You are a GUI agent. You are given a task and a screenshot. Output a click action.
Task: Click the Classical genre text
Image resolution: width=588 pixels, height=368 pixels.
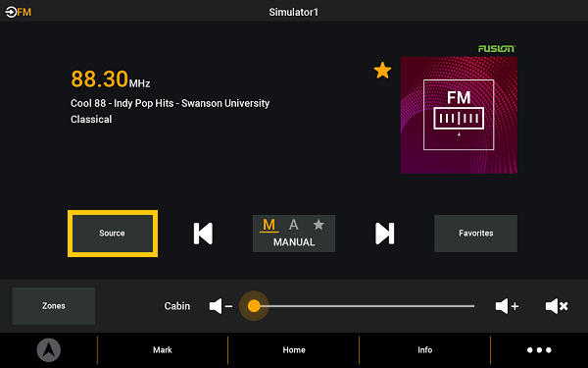(x=91, y=120)
